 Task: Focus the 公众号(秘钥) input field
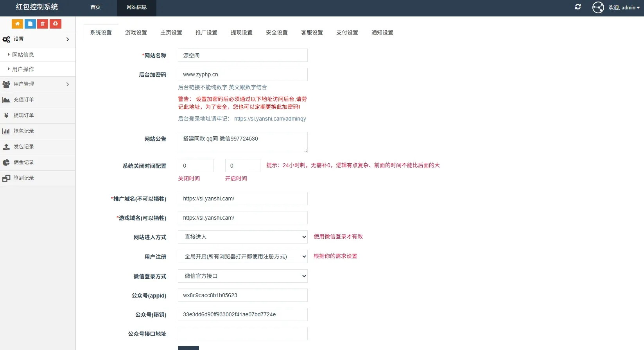tap(243, 314)
